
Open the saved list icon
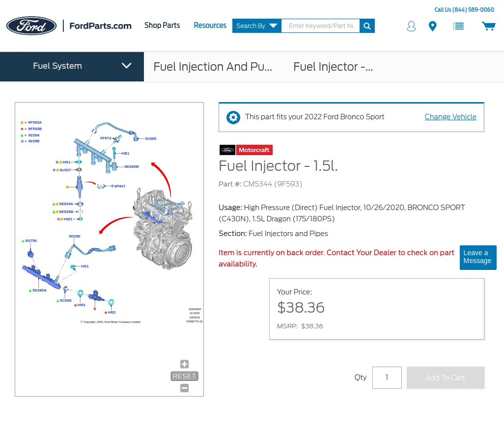[x=458, y=26]
